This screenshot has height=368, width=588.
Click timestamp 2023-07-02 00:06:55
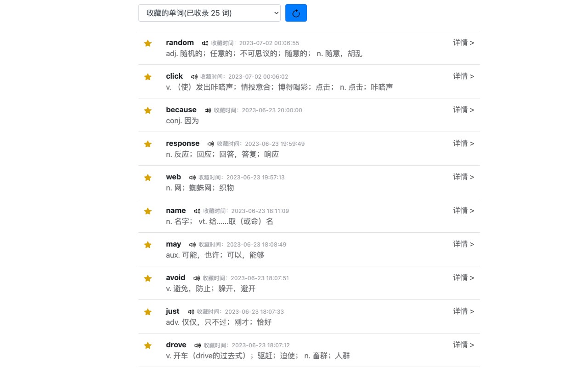pos(269,43)
